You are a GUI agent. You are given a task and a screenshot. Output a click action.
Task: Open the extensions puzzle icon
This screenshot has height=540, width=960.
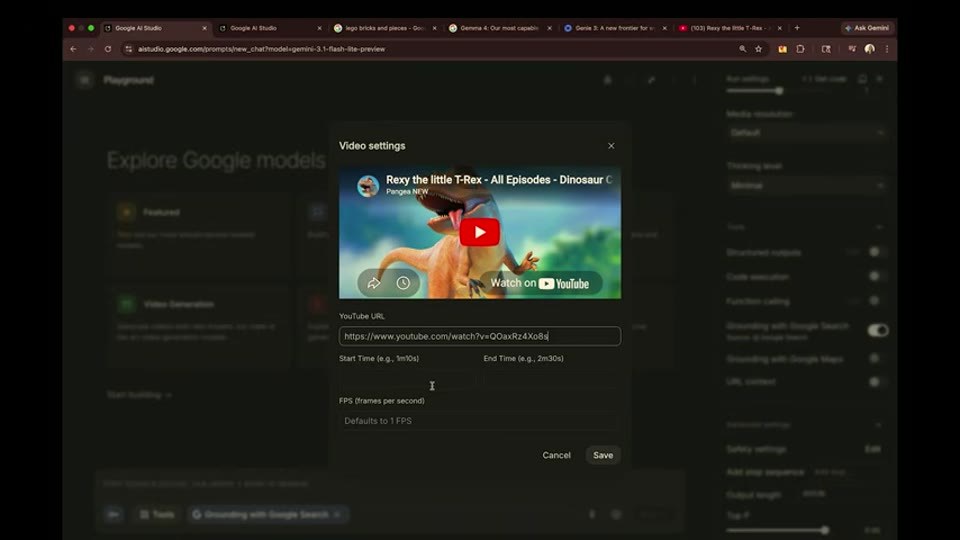[800, 49]
